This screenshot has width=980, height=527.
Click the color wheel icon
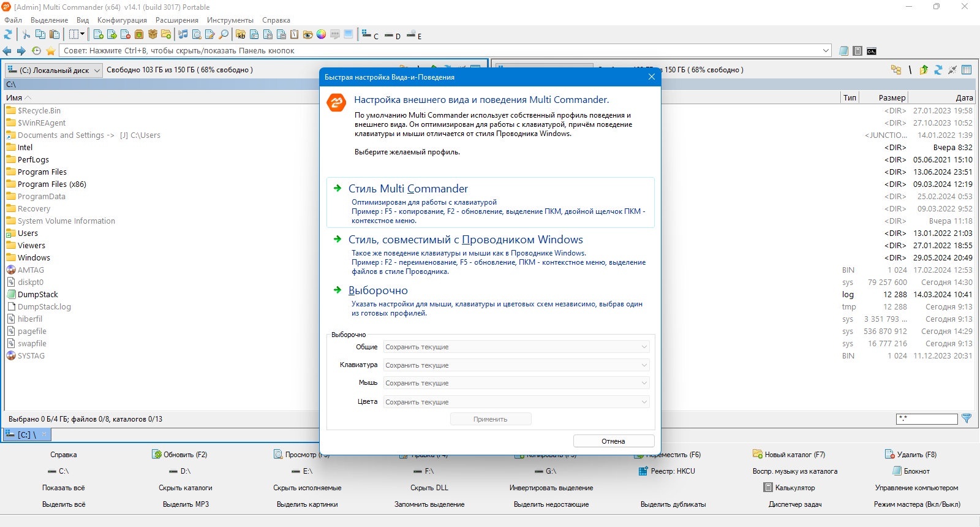coord(321,34)
